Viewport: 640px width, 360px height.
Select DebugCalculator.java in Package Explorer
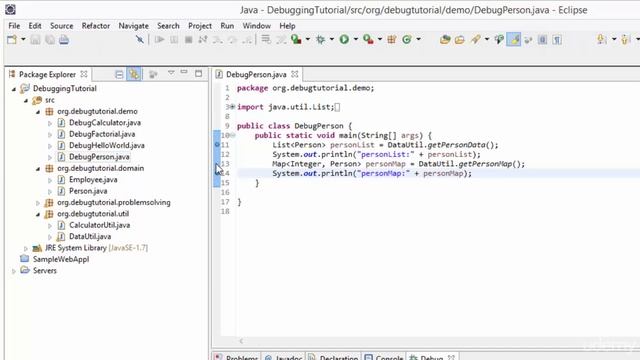[x=105, y=122]
